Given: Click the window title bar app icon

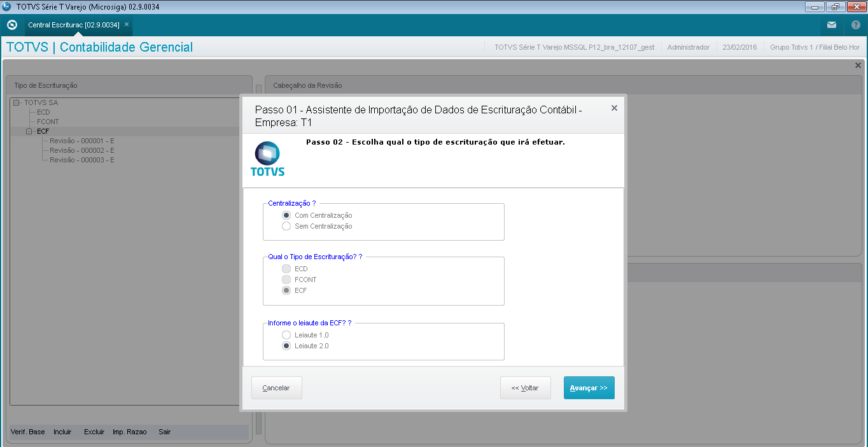Looking at the screenshot, I should 7,7.
